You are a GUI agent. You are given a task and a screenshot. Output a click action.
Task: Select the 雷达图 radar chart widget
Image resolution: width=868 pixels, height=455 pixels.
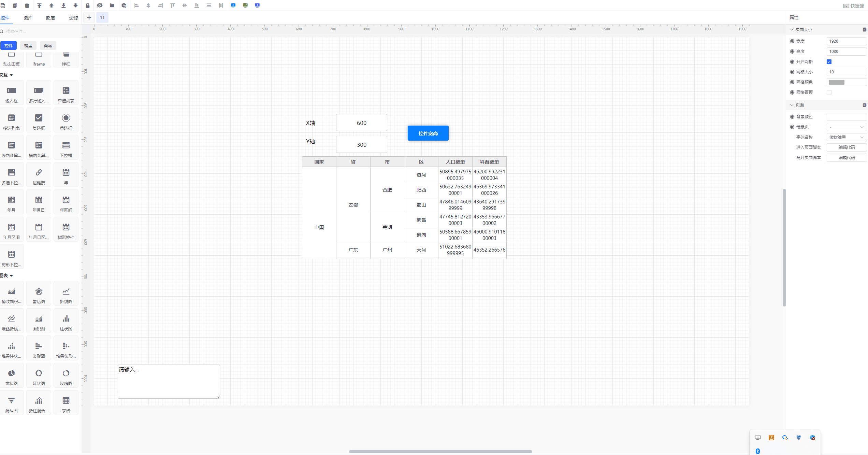(x=39, y=294)
